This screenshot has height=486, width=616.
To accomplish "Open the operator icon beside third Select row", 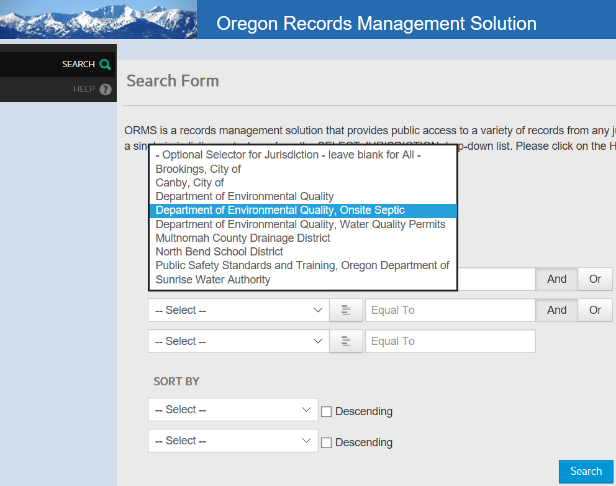I will pyautogui.click(x=346, y=341).
